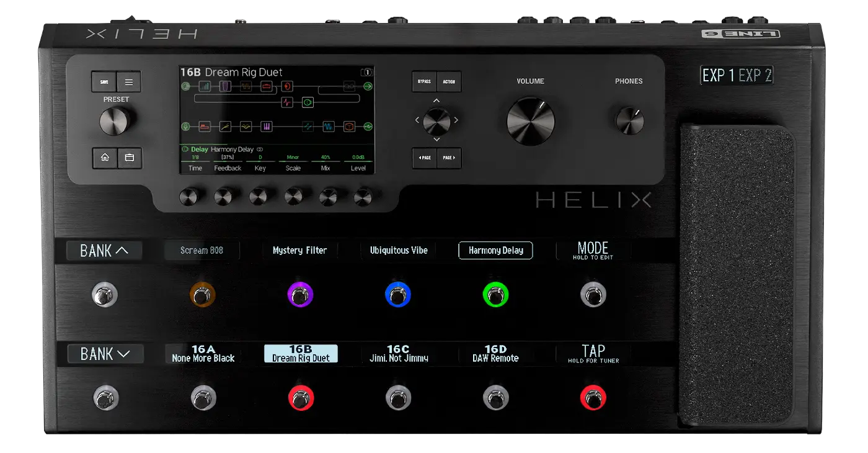Screen dimensions: 868x453
Task: Click the large VOLUME knob
Action: point(531,121)
